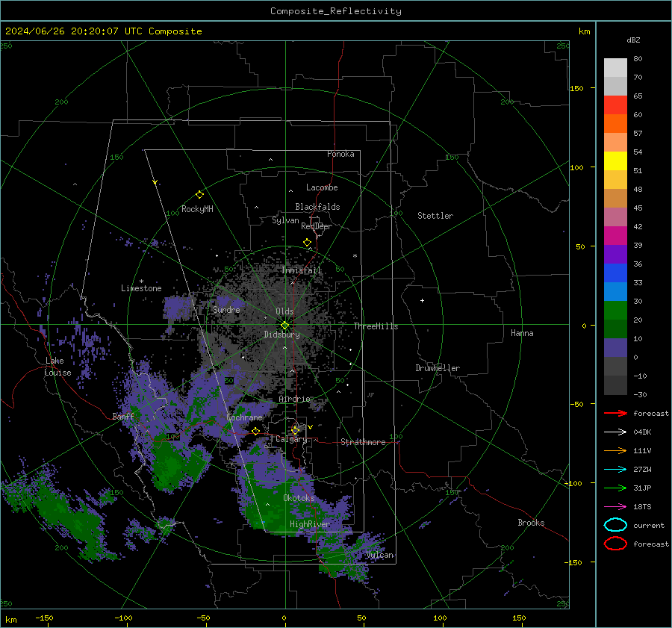
Task: Click the Didsbury town label
Action: [x=281, y=335]
